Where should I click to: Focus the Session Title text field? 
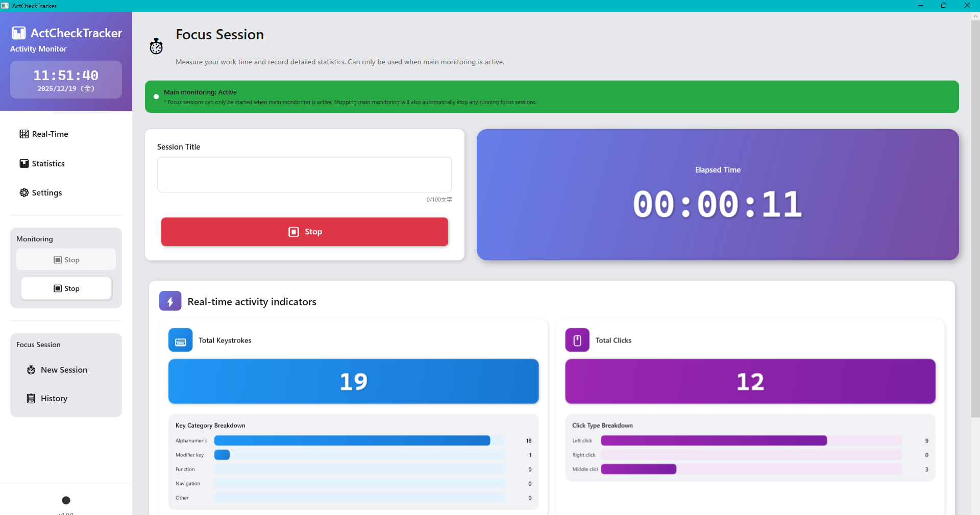coord(305,175)
